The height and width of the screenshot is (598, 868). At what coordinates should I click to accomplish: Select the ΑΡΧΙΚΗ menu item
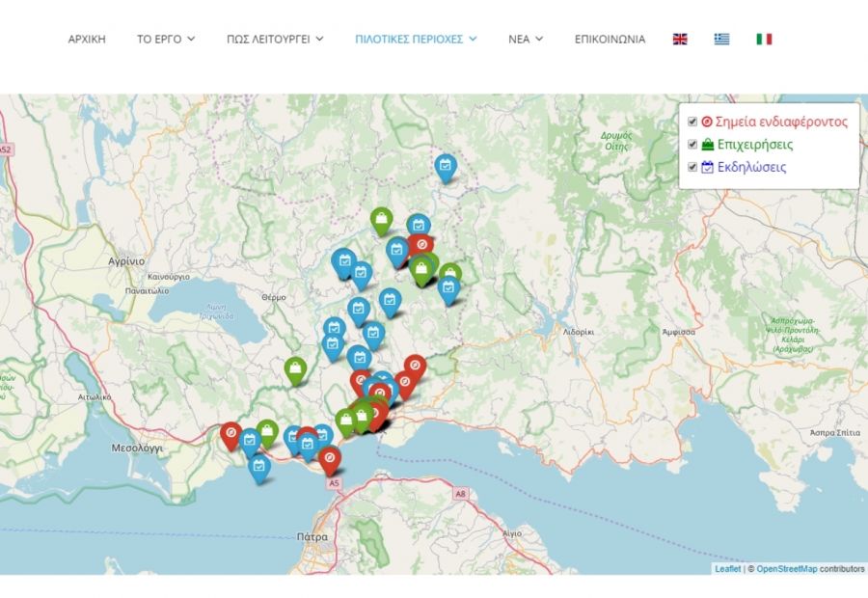click(x=86, y=40)
